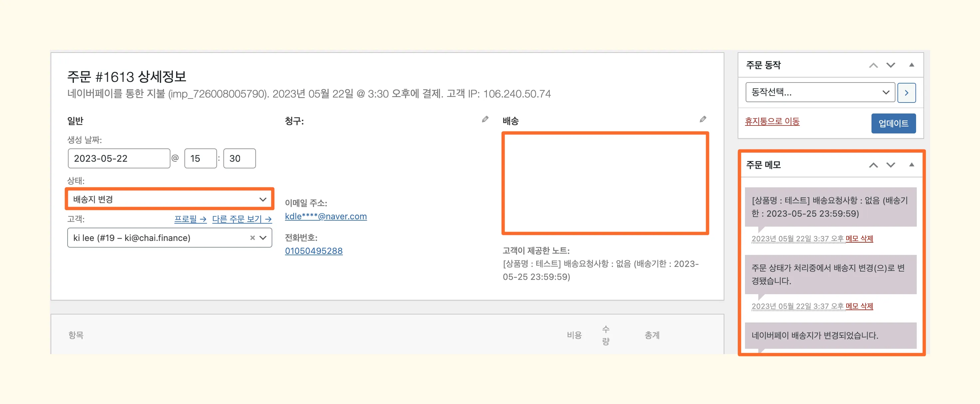
Task: Click the creation date field 2023-05-22
Action: [x=119, y=158]
